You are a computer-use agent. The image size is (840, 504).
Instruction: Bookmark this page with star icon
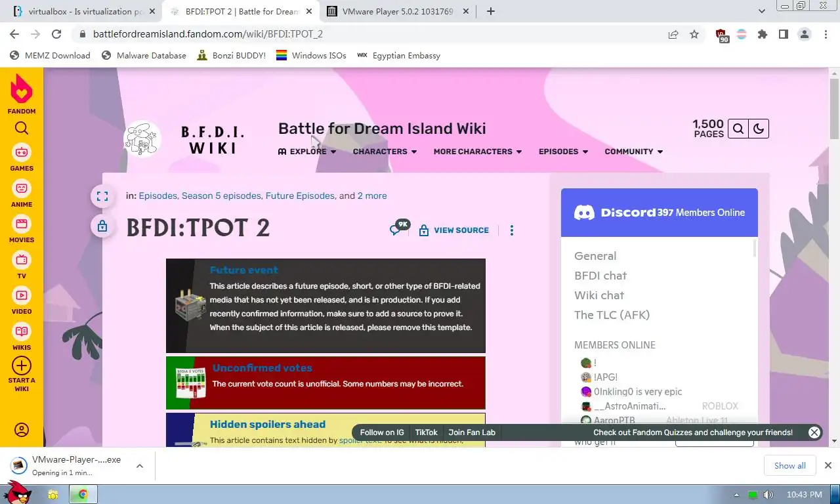click(694, 34)
